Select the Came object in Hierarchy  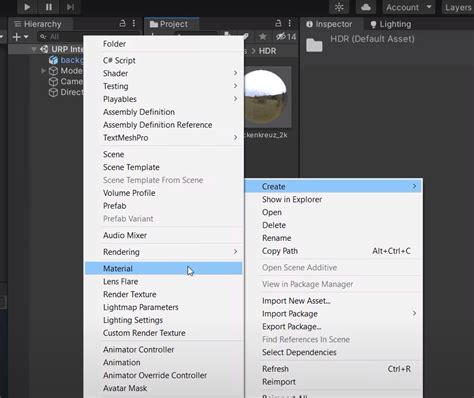[66, 82]
